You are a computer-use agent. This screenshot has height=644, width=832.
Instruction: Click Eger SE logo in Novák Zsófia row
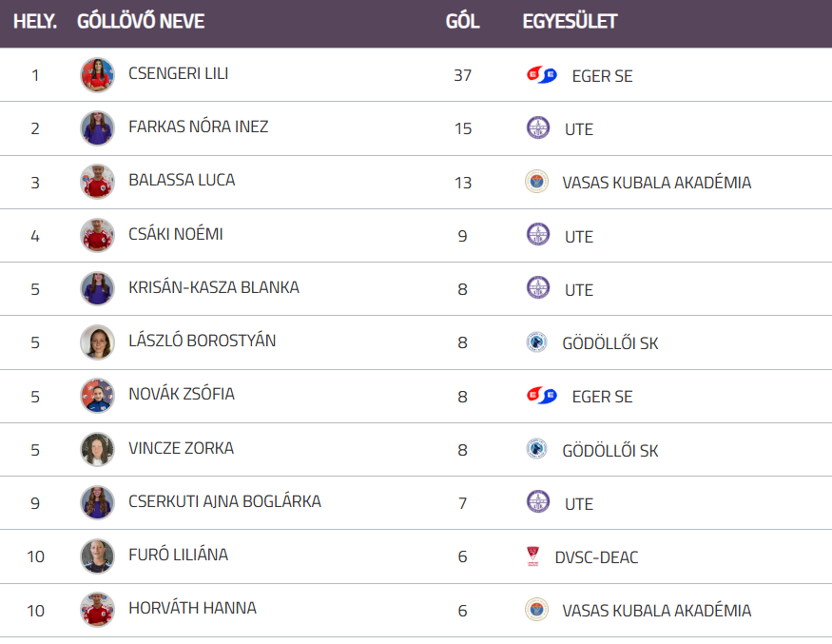click(541, 396)
